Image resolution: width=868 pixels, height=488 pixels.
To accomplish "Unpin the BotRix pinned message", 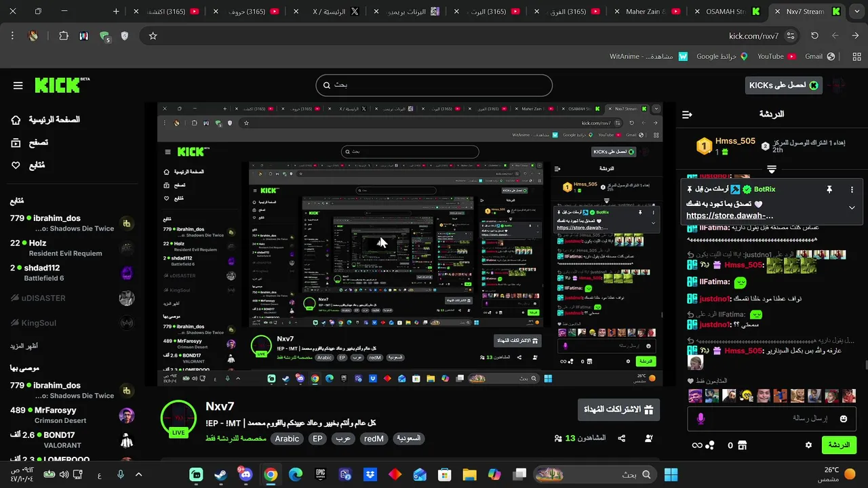I will click(829, 190).
